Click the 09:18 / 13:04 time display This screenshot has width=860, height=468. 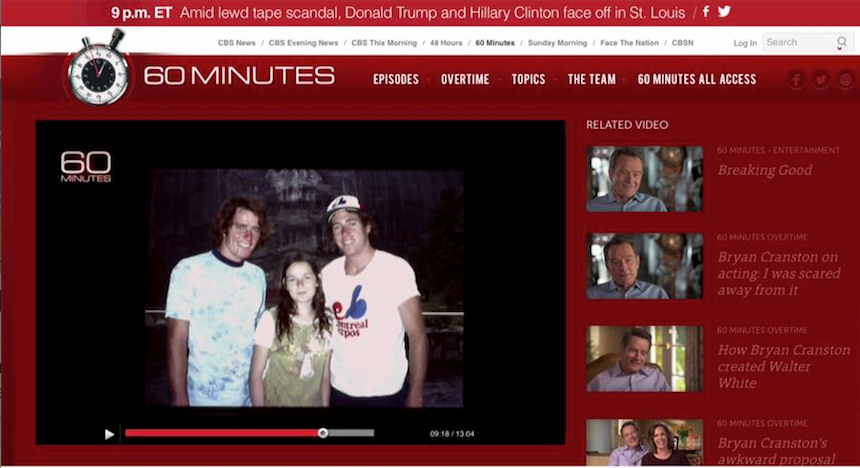point(452,433)
